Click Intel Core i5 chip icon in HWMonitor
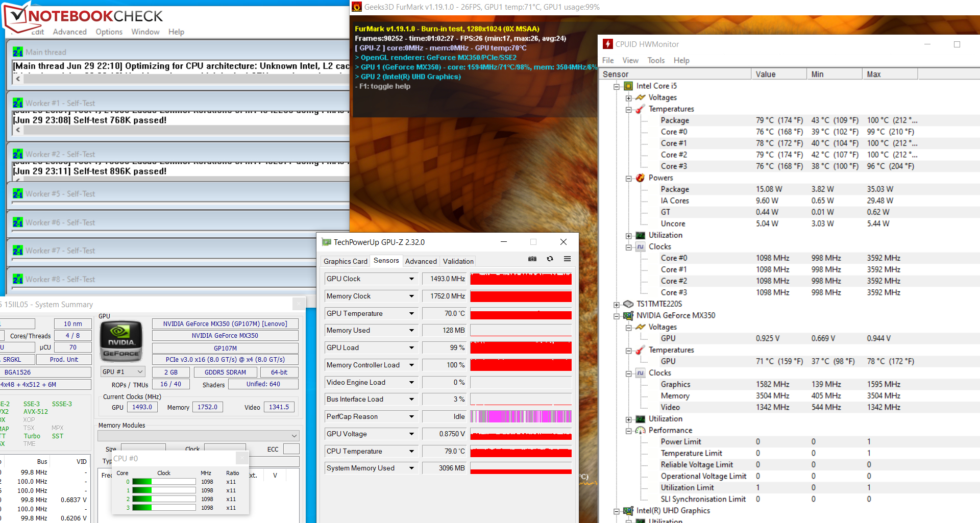 [628, 86]
